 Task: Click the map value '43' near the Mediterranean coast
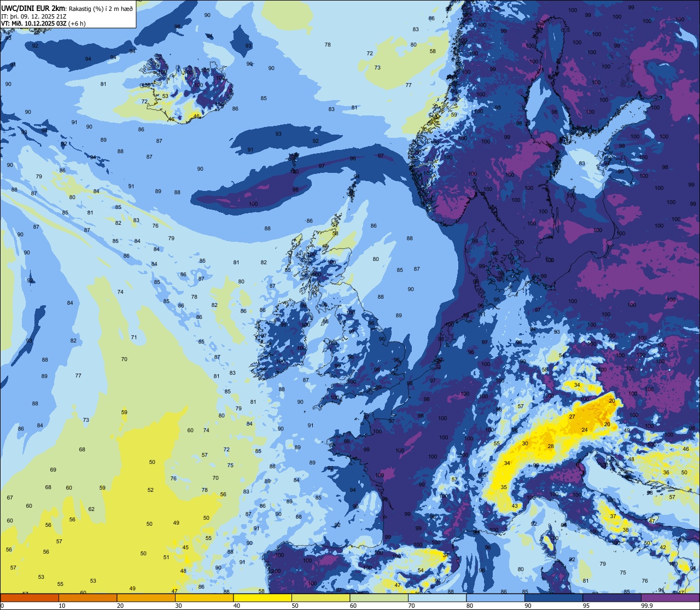click(x=515, y=506)
